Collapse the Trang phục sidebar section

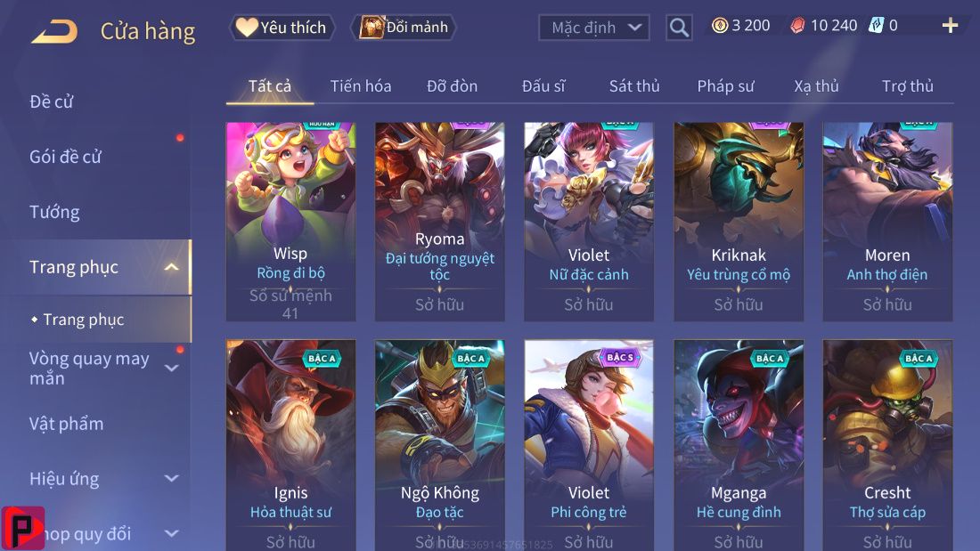tap(171, 267)
